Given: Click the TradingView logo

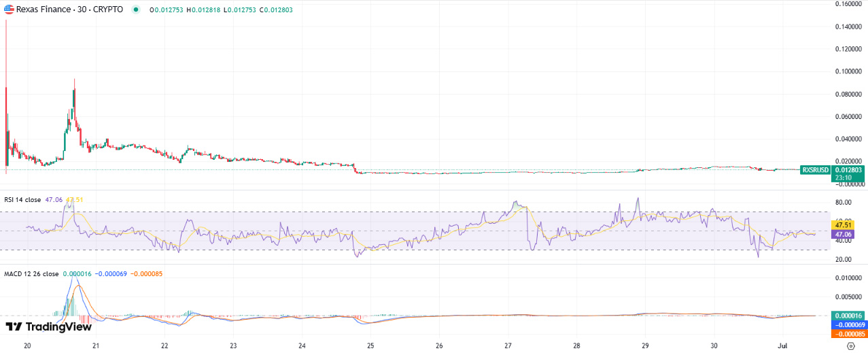Looking at the screenshot, I should point(48,327).
